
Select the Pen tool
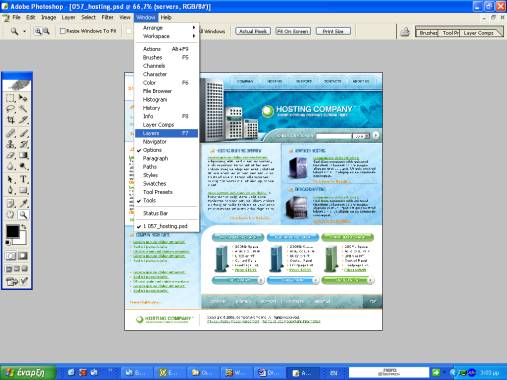[11, 190]
